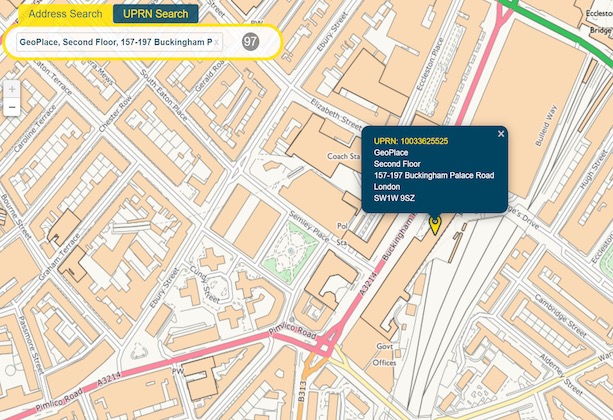Switch to the Address Search tab

64,14
